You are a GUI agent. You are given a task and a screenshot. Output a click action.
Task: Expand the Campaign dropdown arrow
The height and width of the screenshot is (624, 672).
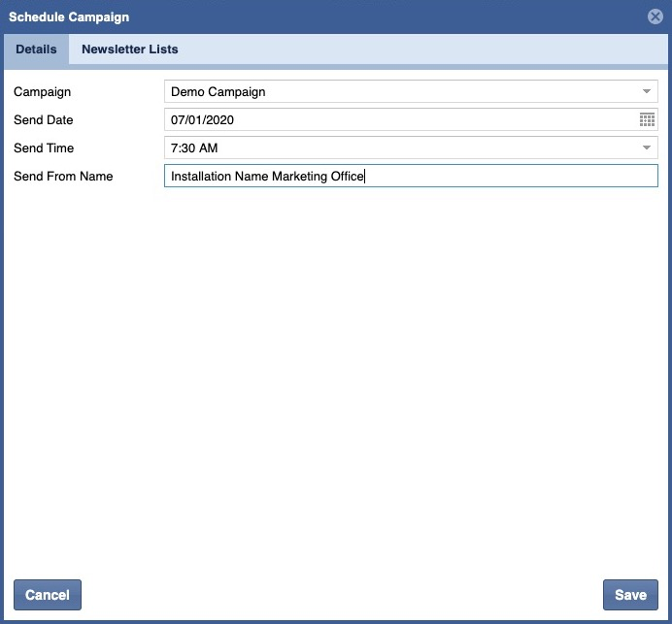(647, 92)
